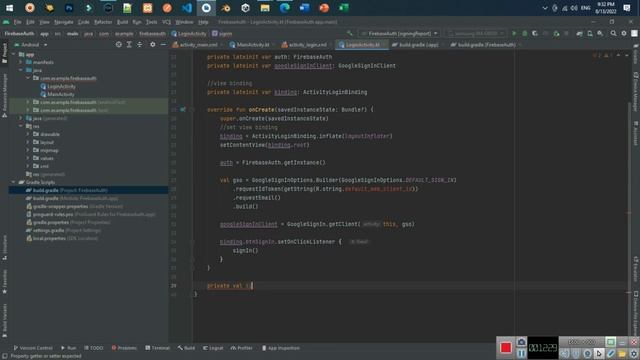Click the Sync Project with Gradle icon
Screen dimensions: 640x360
click(579, 33)
